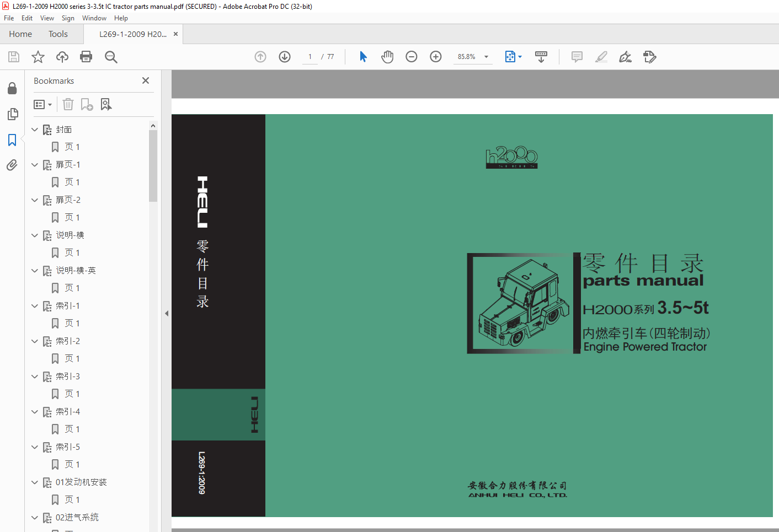Collapse the 扉页-2 bookmark
This screenshot has height=532, width=779.
(35, 200)
